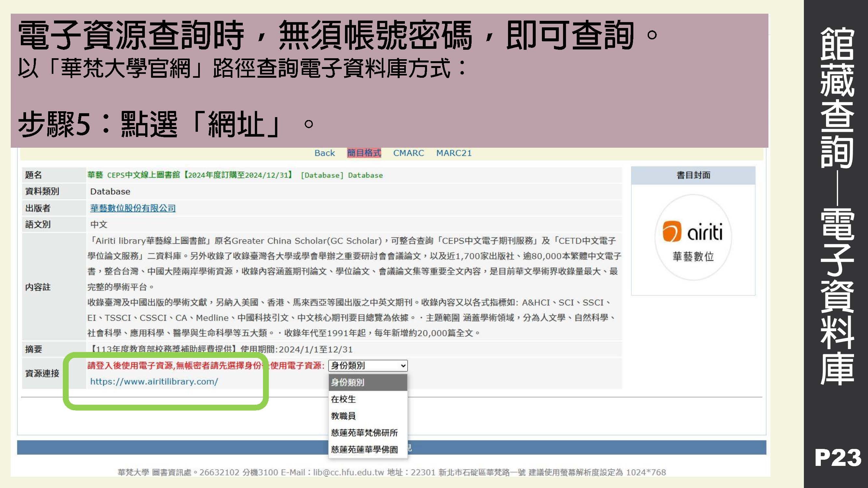Click the 出版者 field label
This screenshot has width=868, height=488.
(38, 208)
